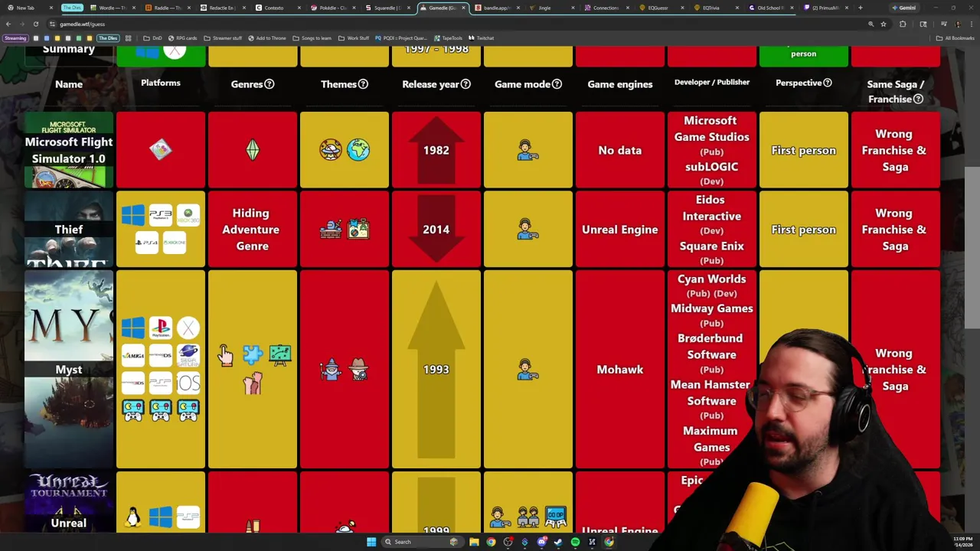Click the Xbox 360 platform icon in Thief row
The width and height of the screenshot is (980, 551).
188,215
